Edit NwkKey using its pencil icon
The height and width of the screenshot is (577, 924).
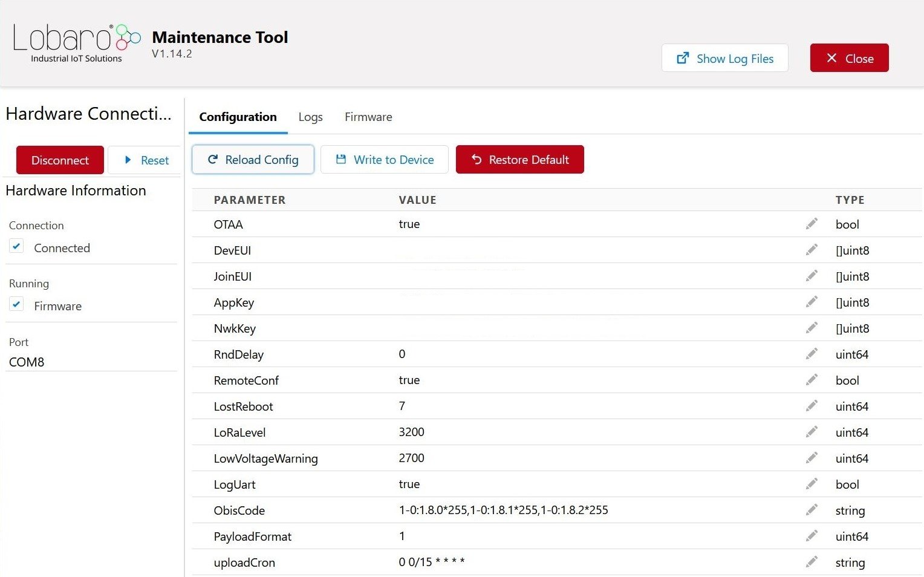tap(812, 328)
